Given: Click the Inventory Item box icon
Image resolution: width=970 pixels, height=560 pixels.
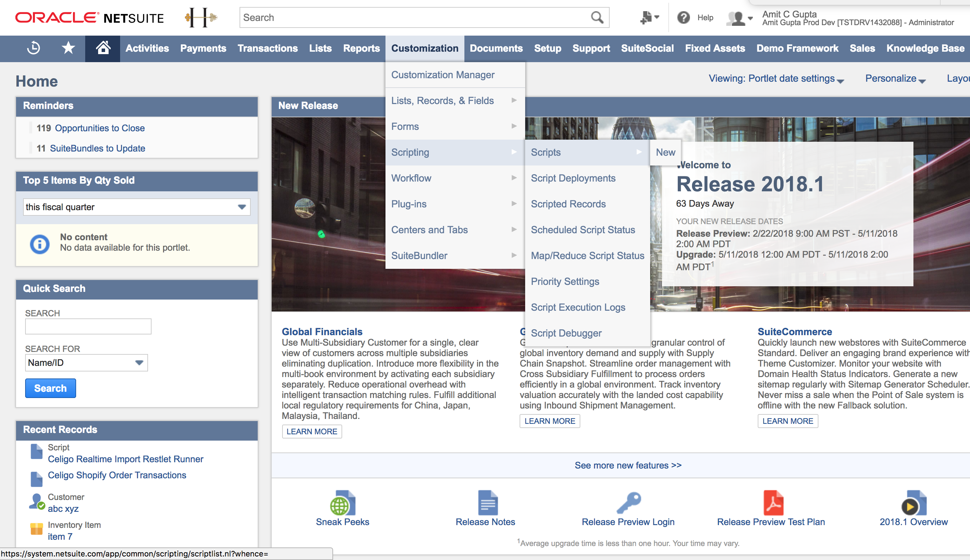Looking at the screenshot, I should pos(37,529).
